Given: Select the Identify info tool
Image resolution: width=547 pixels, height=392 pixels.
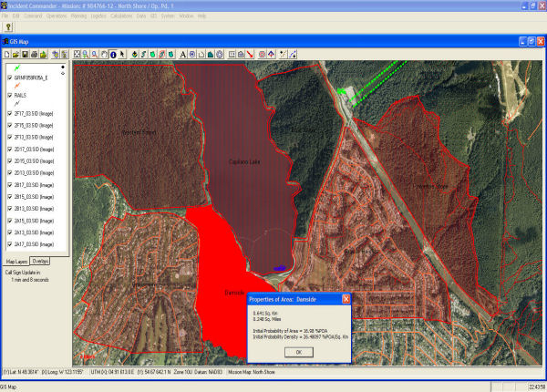Looking at the screenshot, I should [x=113, y=55].
